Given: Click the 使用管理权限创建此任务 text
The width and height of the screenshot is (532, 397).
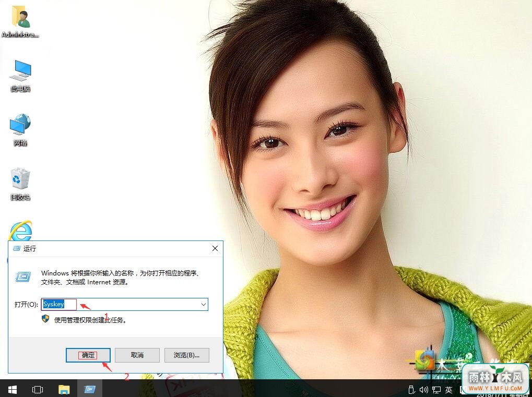Looking at the screenshot, I should 90,320.
